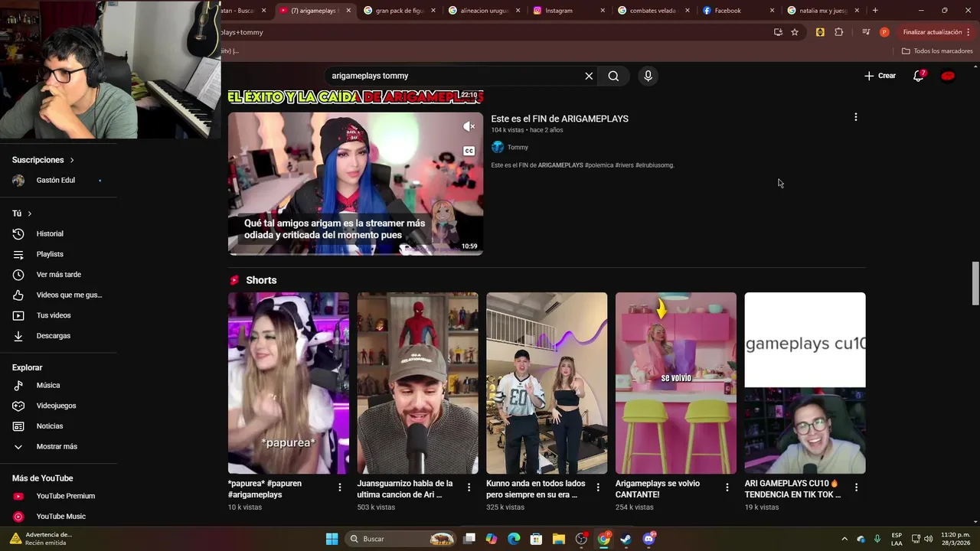Show hidden system tray icons
Screen dimensions: 980x551
click(x=844, y=539)
